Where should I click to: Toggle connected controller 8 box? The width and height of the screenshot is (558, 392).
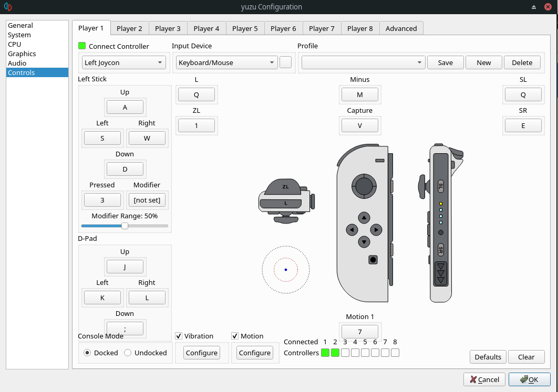(395, 353)
